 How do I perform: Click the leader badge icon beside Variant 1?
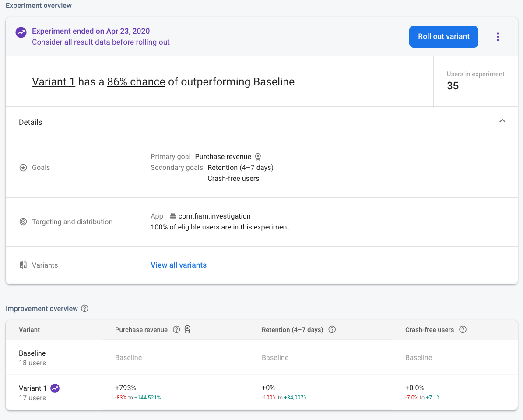(x=55, y=388)
